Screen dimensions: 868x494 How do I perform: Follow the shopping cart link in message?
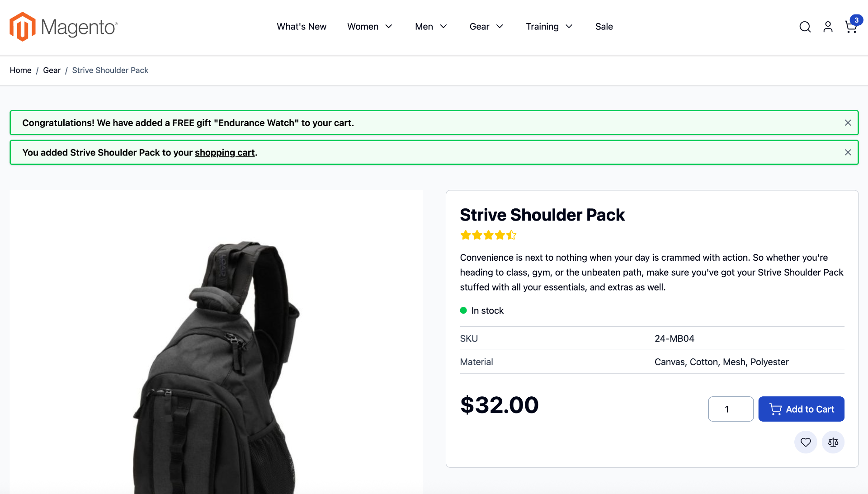coord(225,153)
